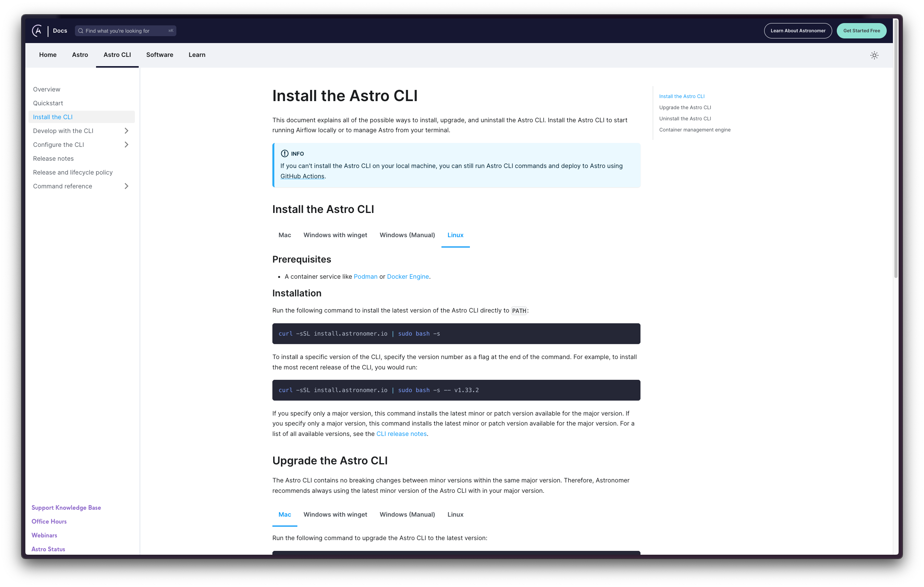Jump to Install the Astro CLI in table of contents
Screen dimensions: 924x587
(x=682, y=96)
